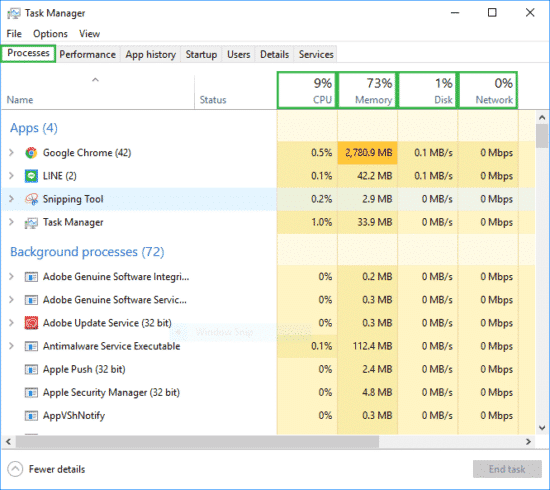Expand the Google Chrome process group

click(x=11, y=153)
